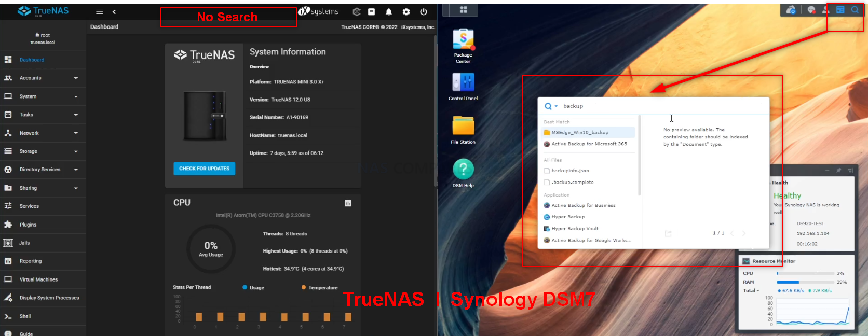868x336 pixels.
Task: Open Hyper Backup application result
Action: [588, 217]
